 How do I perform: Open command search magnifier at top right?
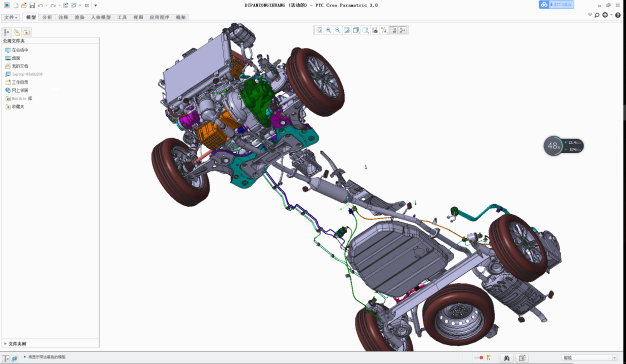point(597,15)
